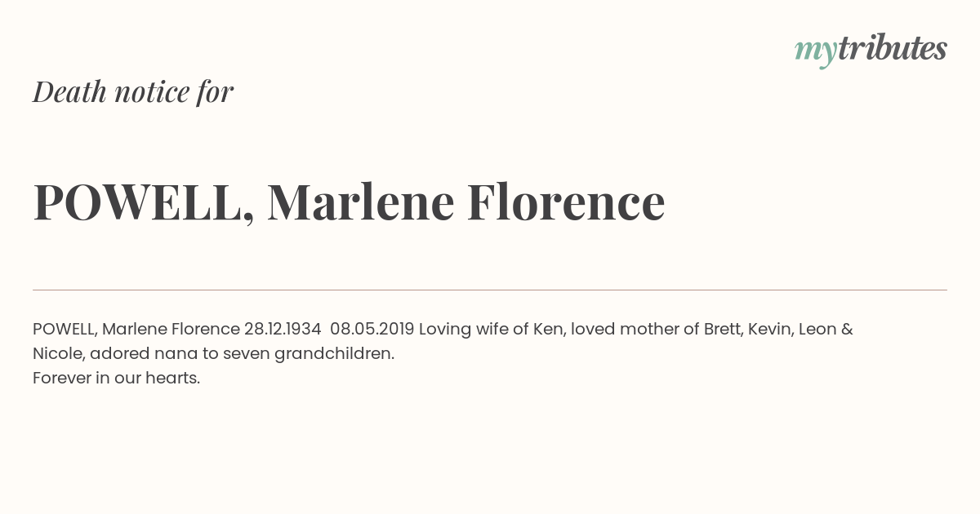
Task: Click the name at start of body text
Action: (x=136, y=330)
